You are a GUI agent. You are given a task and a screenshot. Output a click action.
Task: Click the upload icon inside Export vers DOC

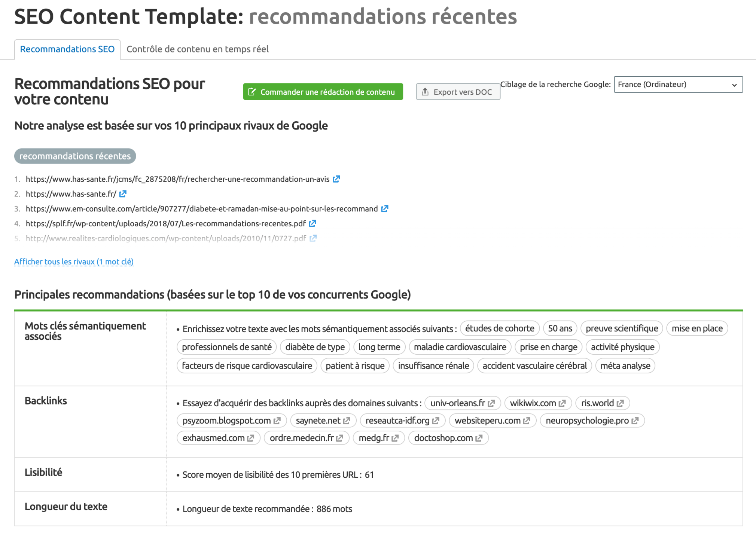coord(425,92)
